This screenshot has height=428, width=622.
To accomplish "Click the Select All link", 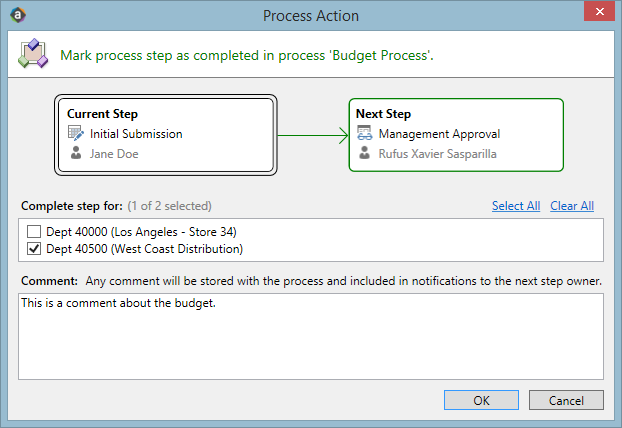I will 516,206.
